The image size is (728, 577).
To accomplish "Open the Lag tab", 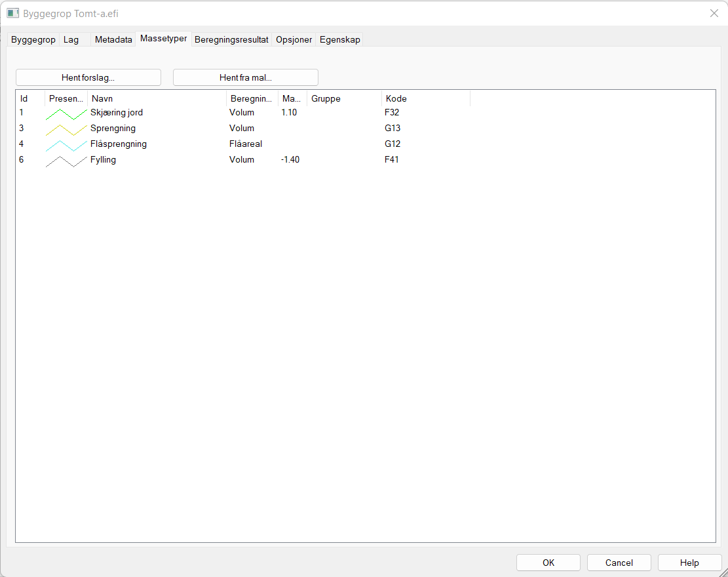I will point(71,40).
